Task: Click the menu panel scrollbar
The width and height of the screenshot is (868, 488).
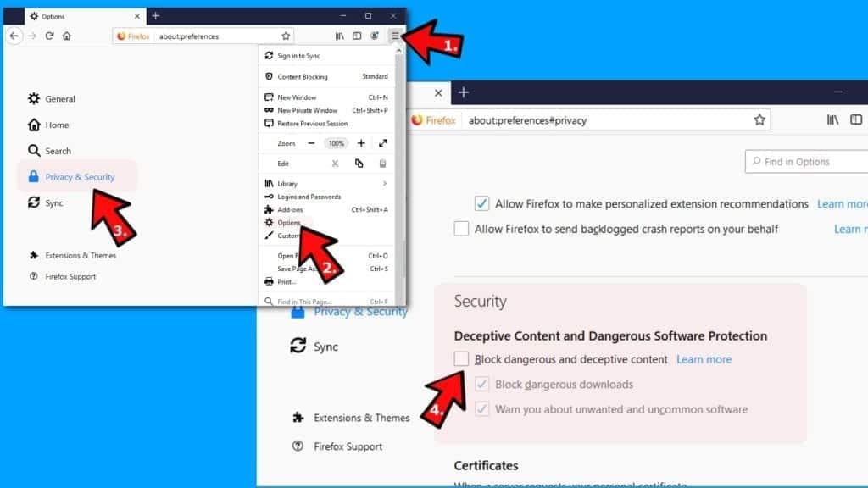Action: coord(400,176)
